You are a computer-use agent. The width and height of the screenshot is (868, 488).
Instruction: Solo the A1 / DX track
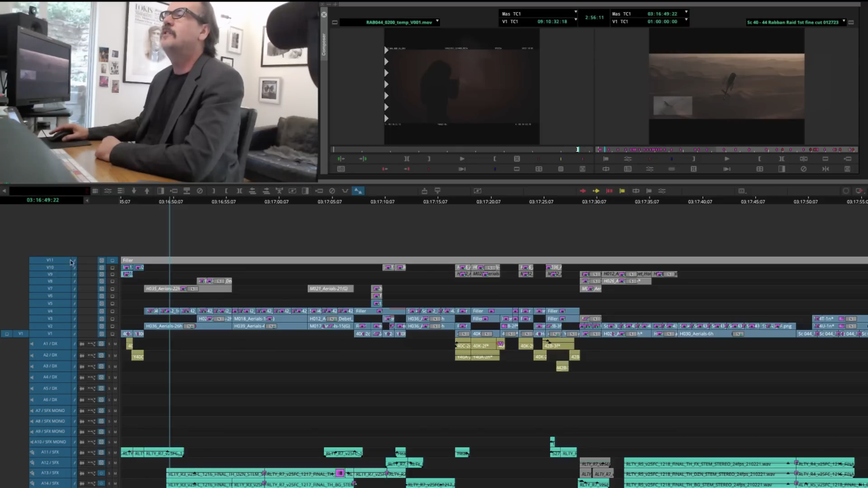[108, 344]
